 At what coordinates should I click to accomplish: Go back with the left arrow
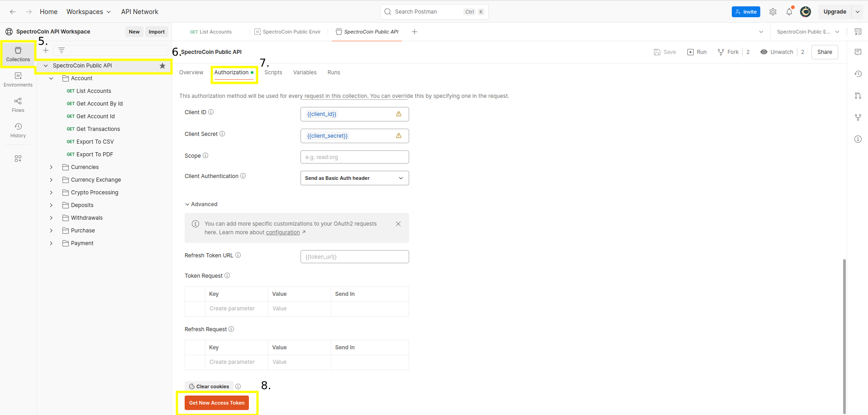(x=13, y=12)
